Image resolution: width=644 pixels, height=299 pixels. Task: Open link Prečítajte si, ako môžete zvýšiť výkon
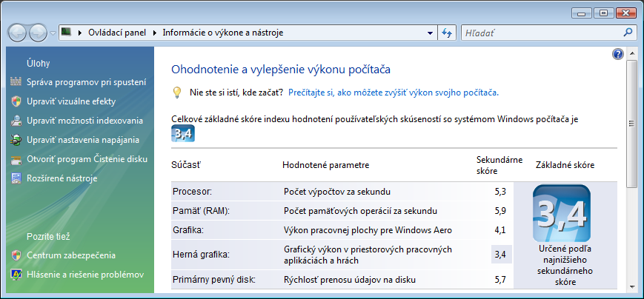(394, 93)
